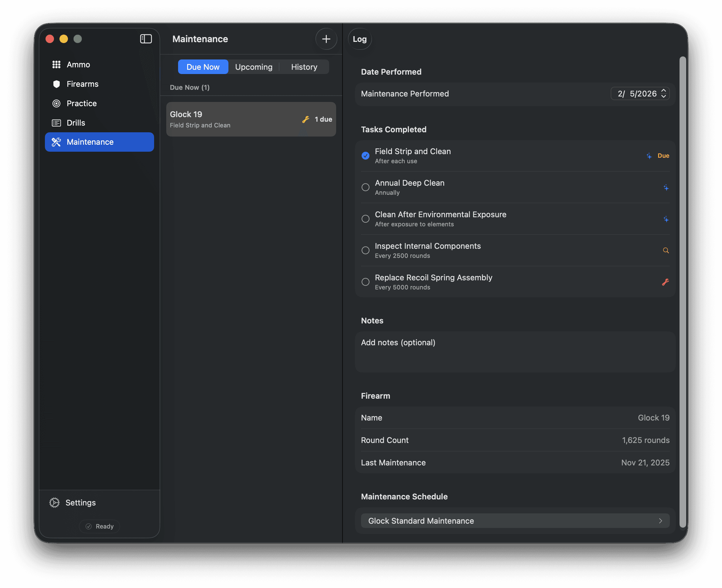Click the Log button
The image size is (722, 588).
click(359, 39)
